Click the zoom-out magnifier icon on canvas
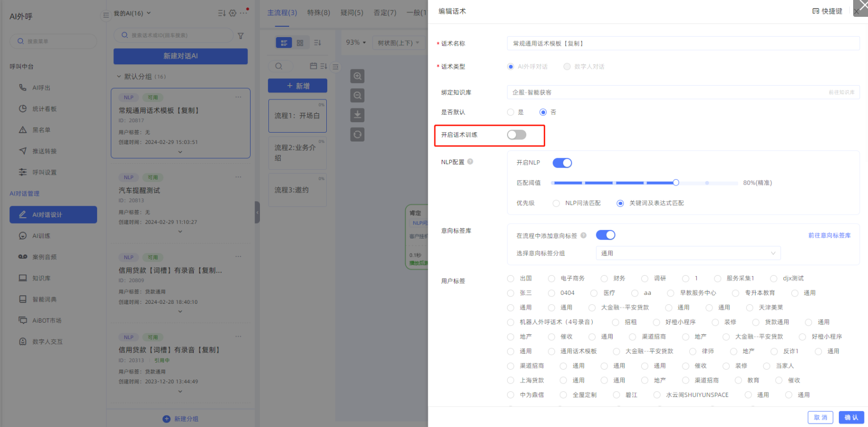Screen dimensions: 868x427 [x=357, y=95]
